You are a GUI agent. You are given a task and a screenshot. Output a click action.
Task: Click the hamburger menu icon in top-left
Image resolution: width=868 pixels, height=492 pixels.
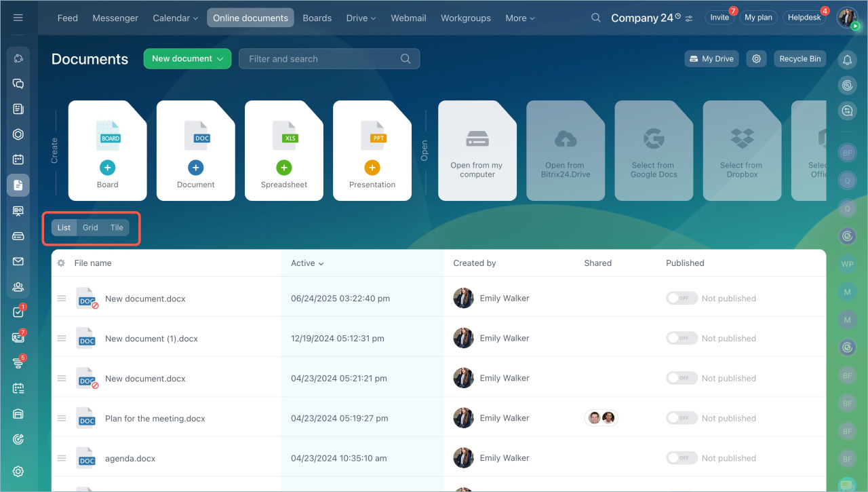point(18,18)
